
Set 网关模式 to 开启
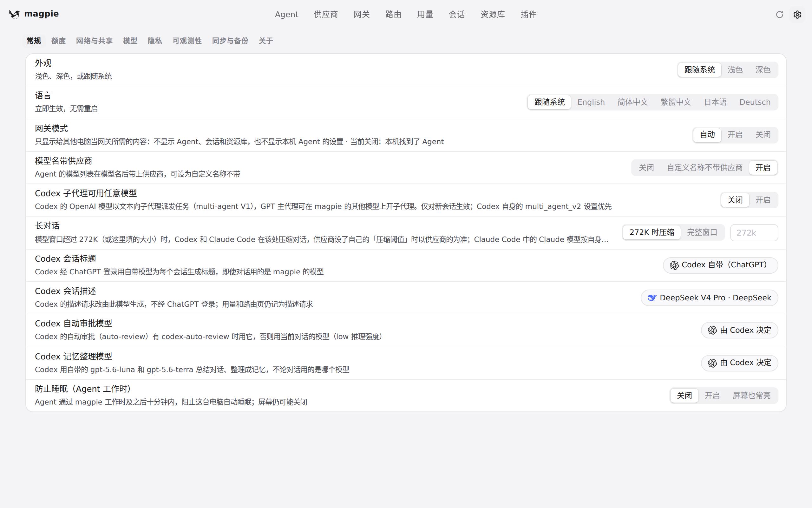point(735,135)
